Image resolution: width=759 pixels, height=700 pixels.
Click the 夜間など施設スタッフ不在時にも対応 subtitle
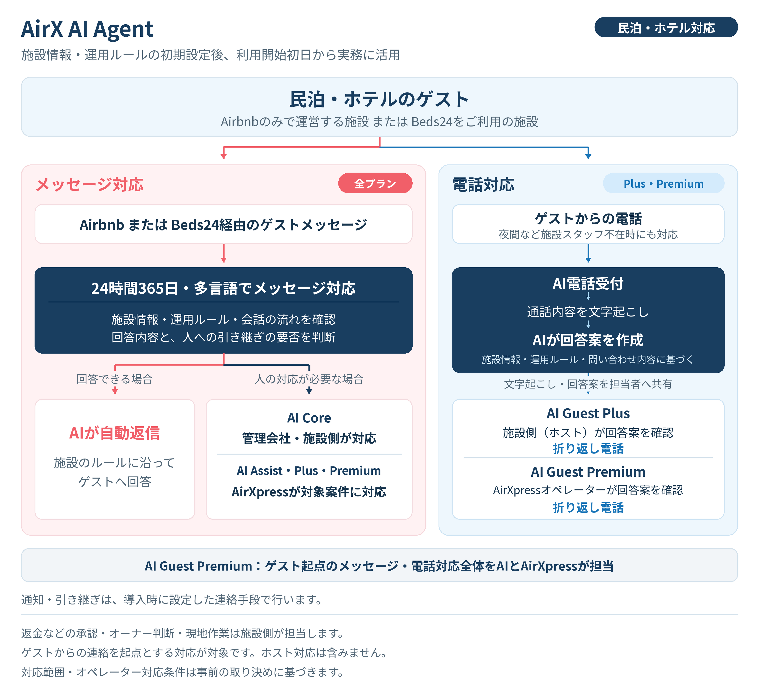pos(588,235)
